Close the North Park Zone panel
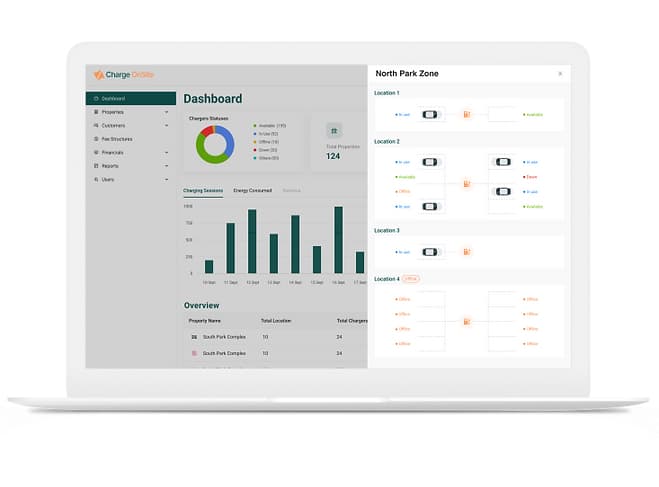The height and width of the screenshot is (487, 659). [x=560, y=73]
